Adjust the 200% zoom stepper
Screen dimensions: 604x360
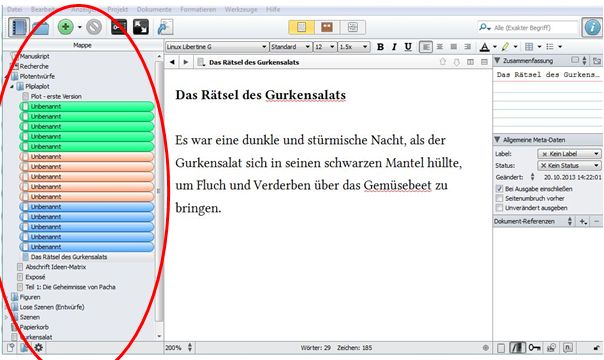pyautogui.click(x=190, y=348)
